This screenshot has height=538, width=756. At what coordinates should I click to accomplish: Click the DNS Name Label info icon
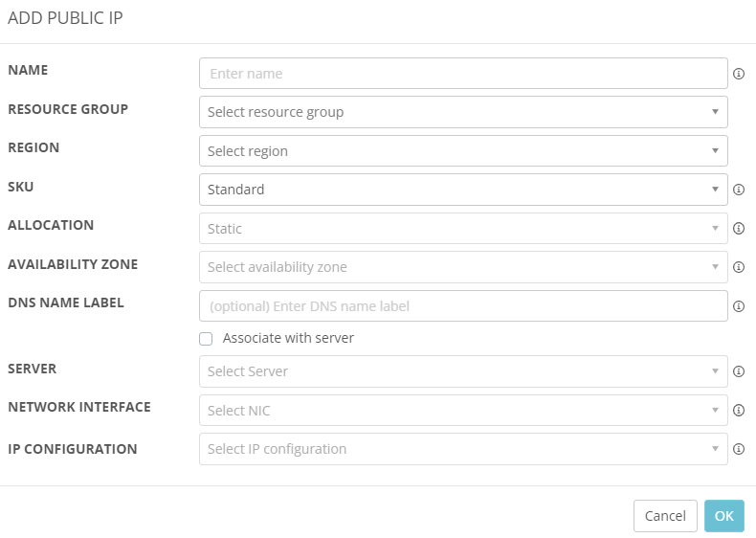739,306
